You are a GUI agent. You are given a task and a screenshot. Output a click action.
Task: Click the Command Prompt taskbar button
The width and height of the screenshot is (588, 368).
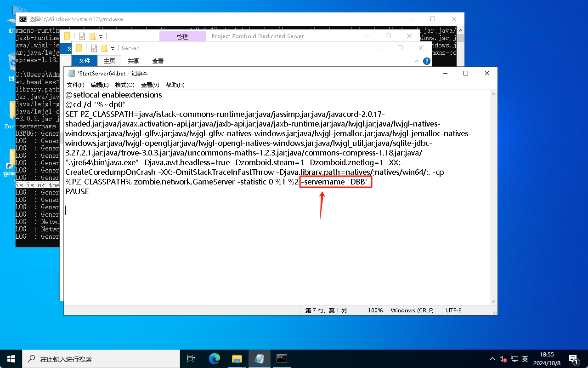click(x=282, y=359)
